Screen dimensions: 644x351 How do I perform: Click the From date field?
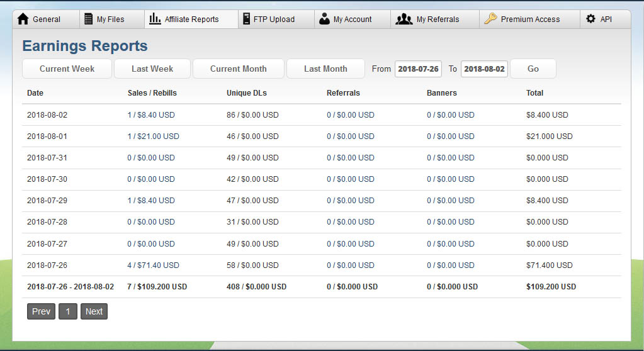[418, 69]
